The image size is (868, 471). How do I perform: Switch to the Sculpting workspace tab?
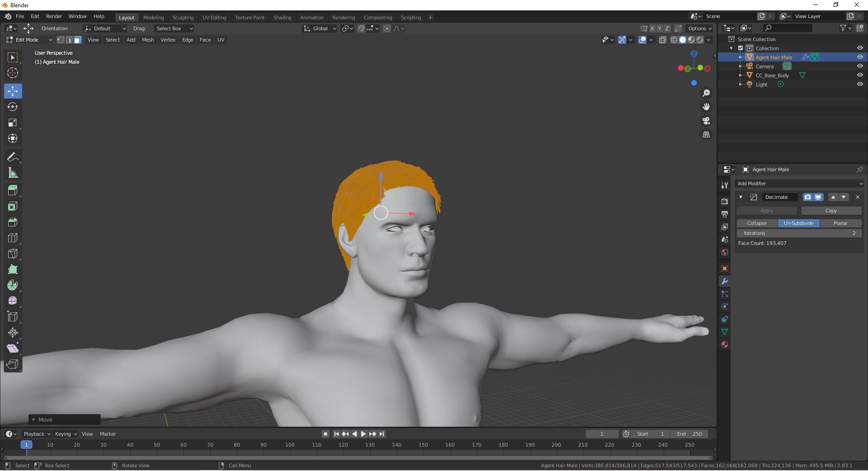(183, 18)
